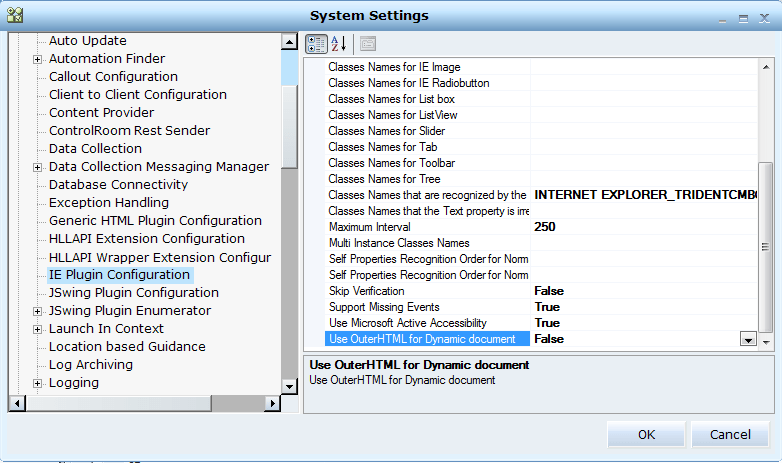
Task: Expand the Automation Finder node
Action: point(37,59)
